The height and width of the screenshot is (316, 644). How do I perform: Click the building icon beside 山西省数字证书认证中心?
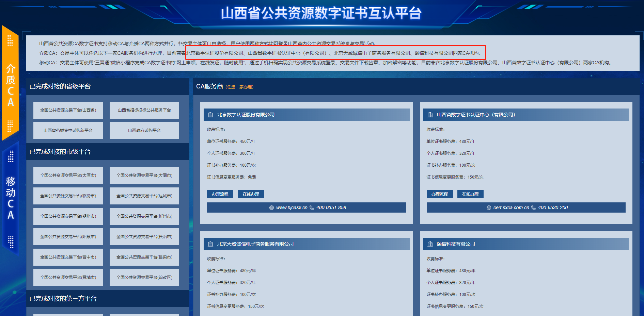pos(430,115)
